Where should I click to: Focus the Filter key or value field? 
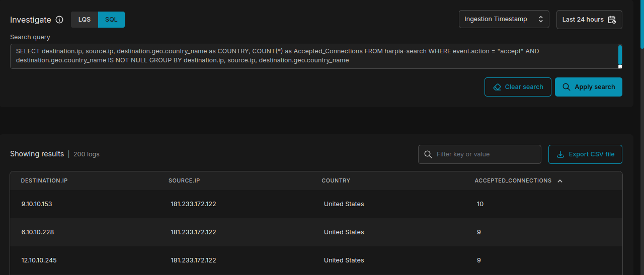coord(479,154)
